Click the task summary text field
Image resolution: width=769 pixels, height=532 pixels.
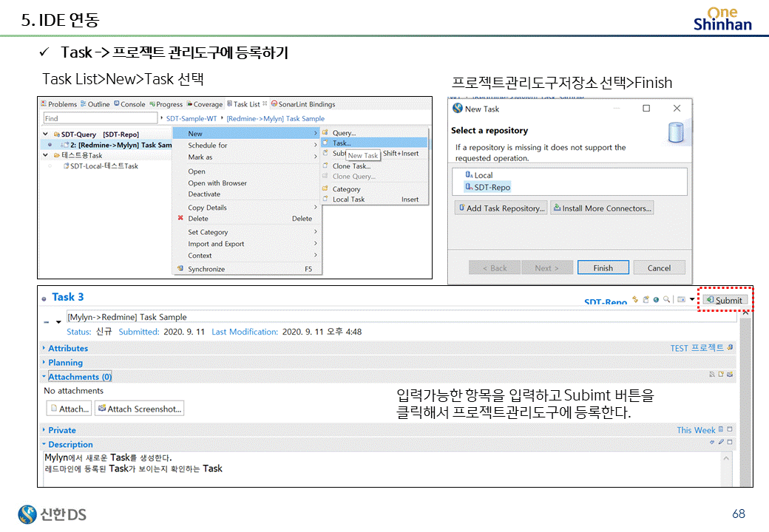click(x=402, y=317)
